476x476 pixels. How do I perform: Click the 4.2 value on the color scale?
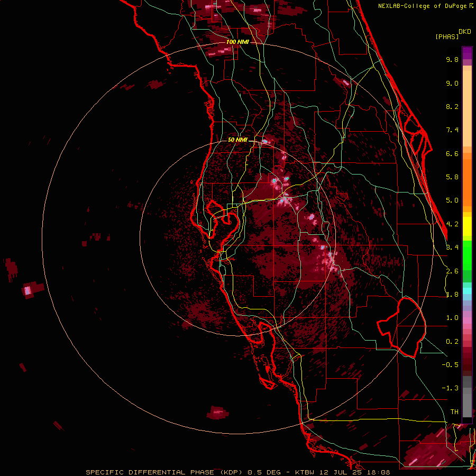tap(452, 224)
